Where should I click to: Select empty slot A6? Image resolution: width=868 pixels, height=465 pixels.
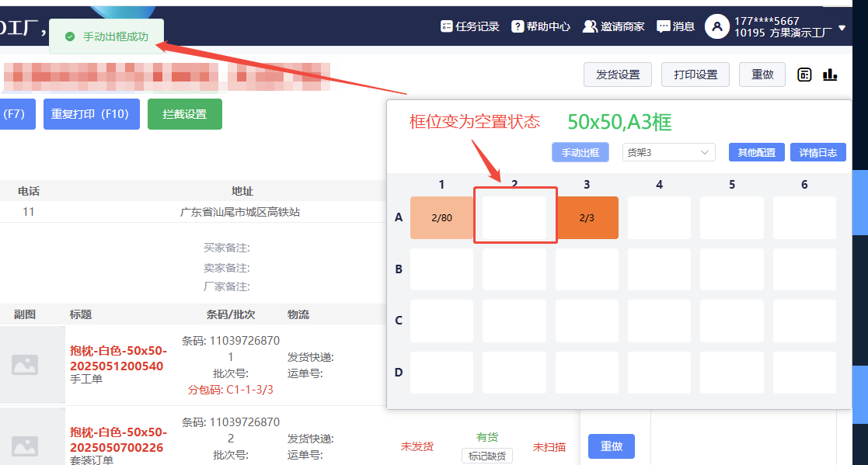coord(804,218)
